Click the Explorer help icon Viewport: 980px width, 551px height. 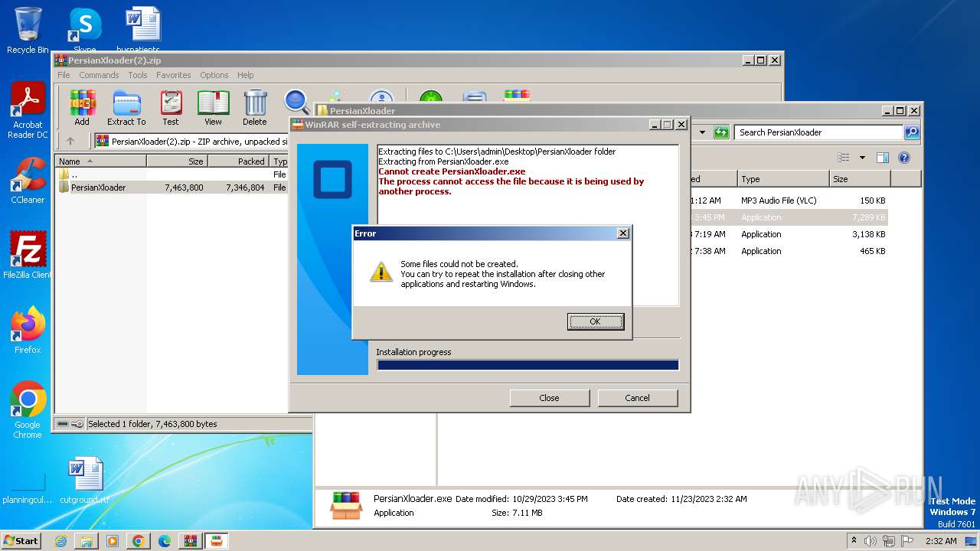click(x=903, y=158)
